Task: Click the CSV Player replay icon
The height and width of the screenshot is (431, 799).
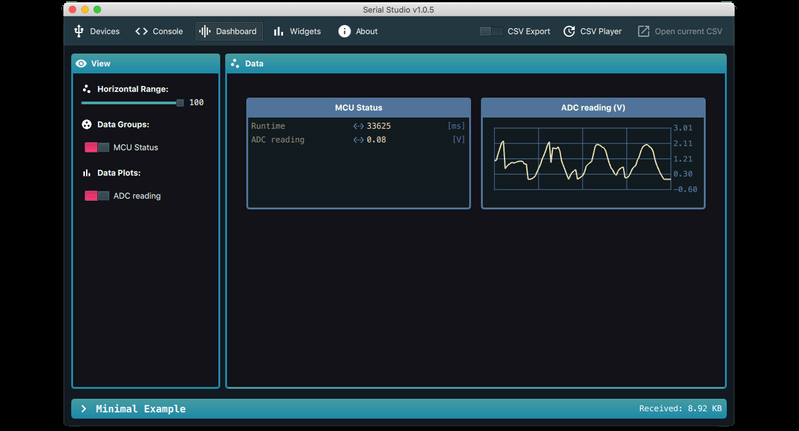Action: pos(569,32)
